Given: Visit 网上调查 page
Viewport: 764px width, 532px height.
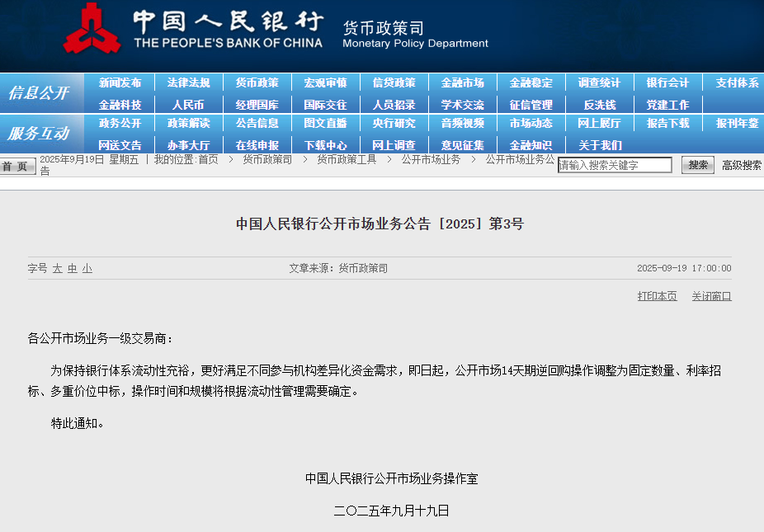Looking at the screenshot, I should [x=394, y=145].
